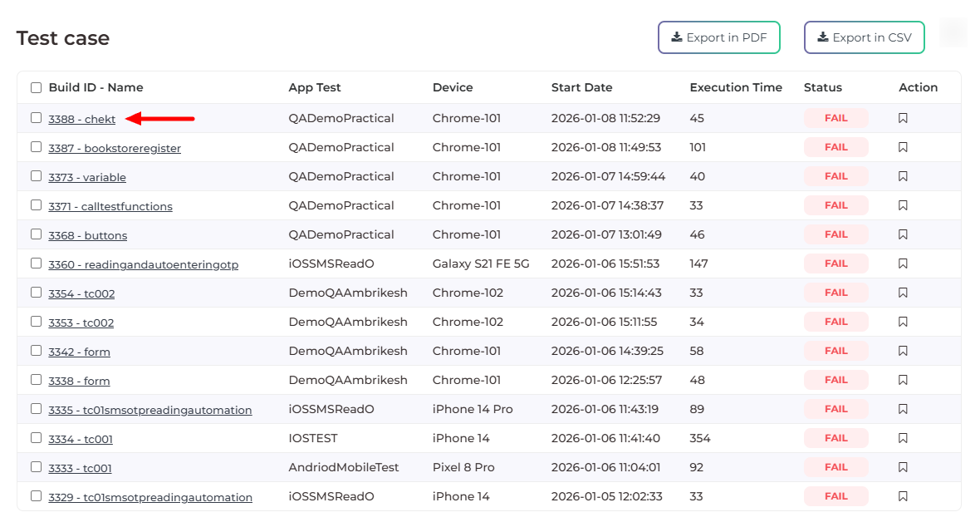Click FAIL status badge for 3354 - tc002
Image resolution: width=980 pixels, height=527 pixels.
coord(835,293)
